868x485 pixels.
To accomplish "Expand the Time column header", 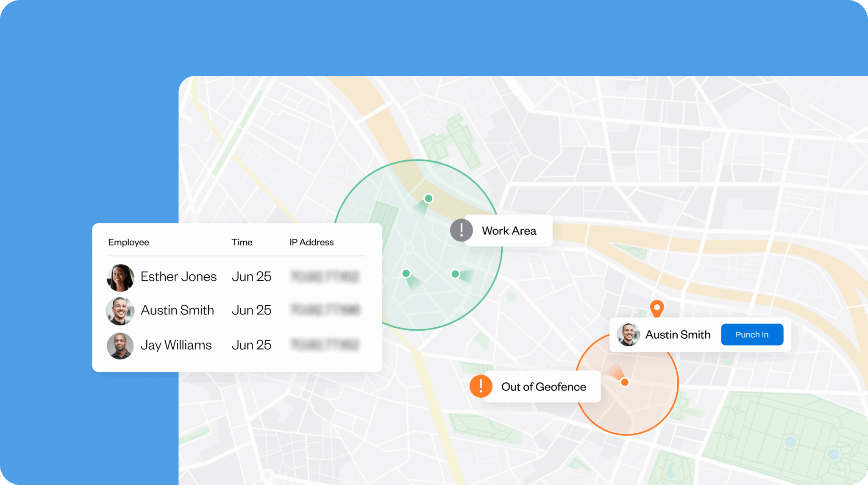I will point(242,242).
